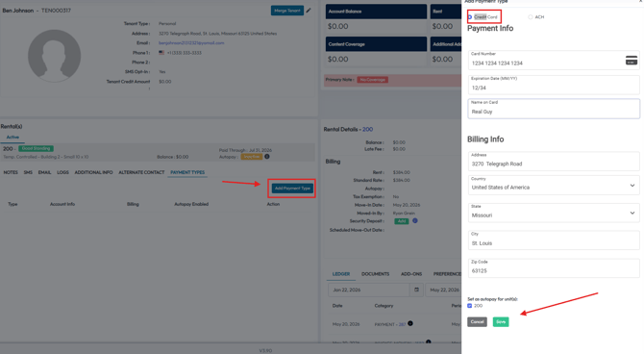The width and height of the screenshot is (644, 354).
Task: Click the Name on Card field
Action: coord(554,109)
